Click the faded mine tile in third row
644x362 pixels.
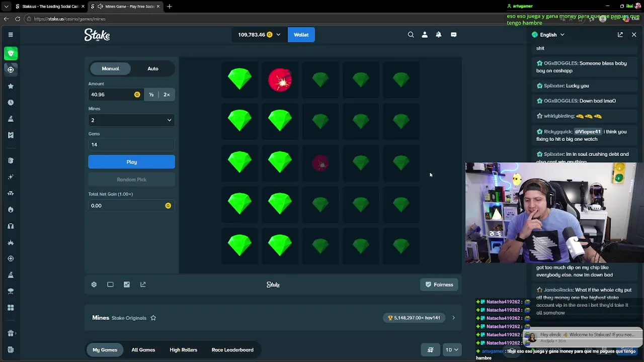coord(320,163)
